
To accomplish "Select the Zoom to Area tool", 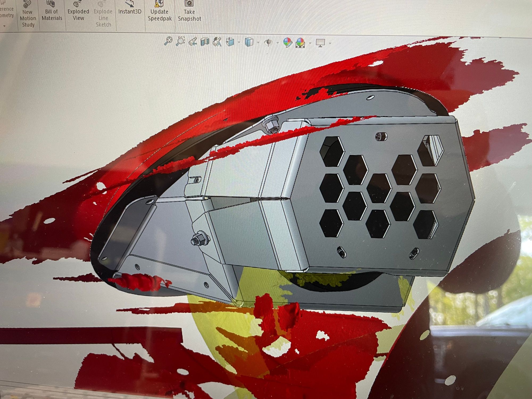I will [180, 41].
